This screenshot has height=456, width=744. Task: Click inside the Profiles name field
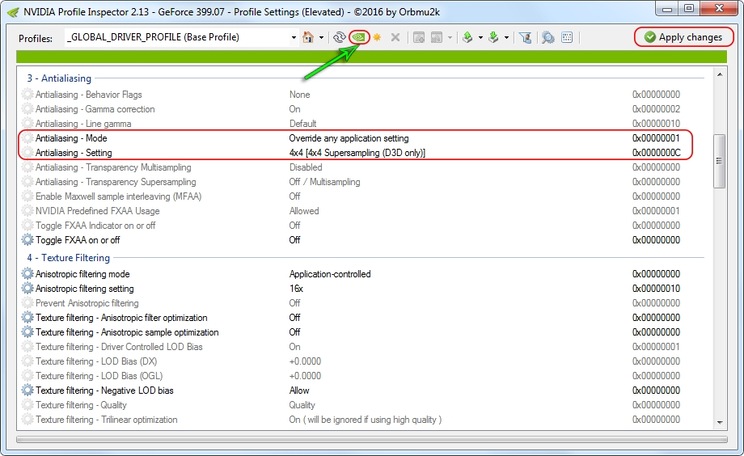(x=177, y=37)
